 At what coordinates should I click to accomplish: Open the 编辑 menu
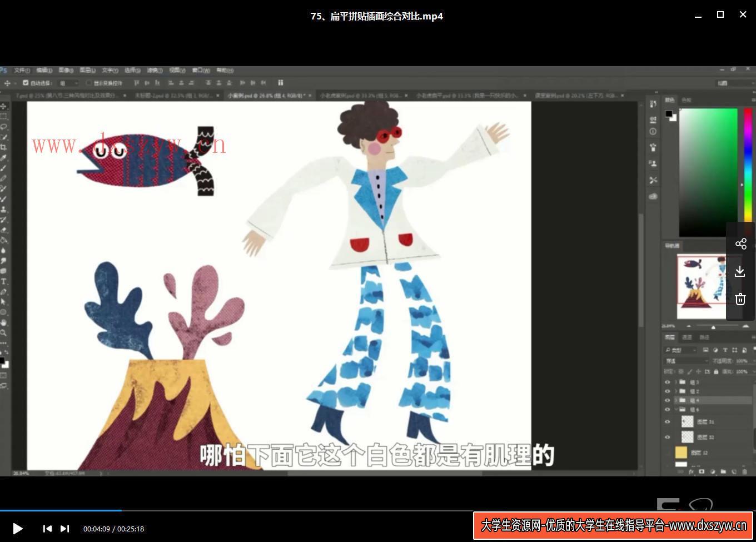[44, 70]
